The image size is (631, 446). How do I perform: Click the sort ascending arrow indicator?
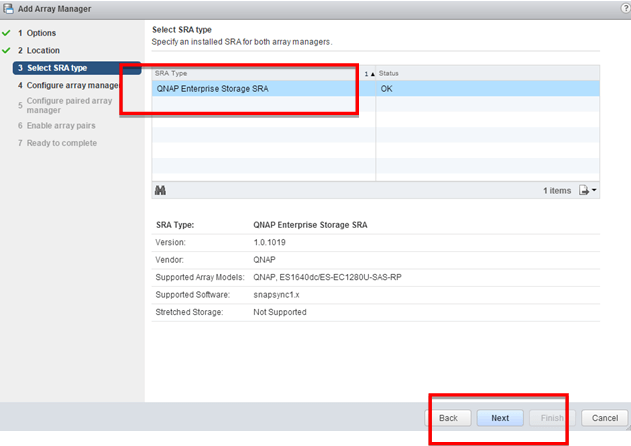[371, 73]
